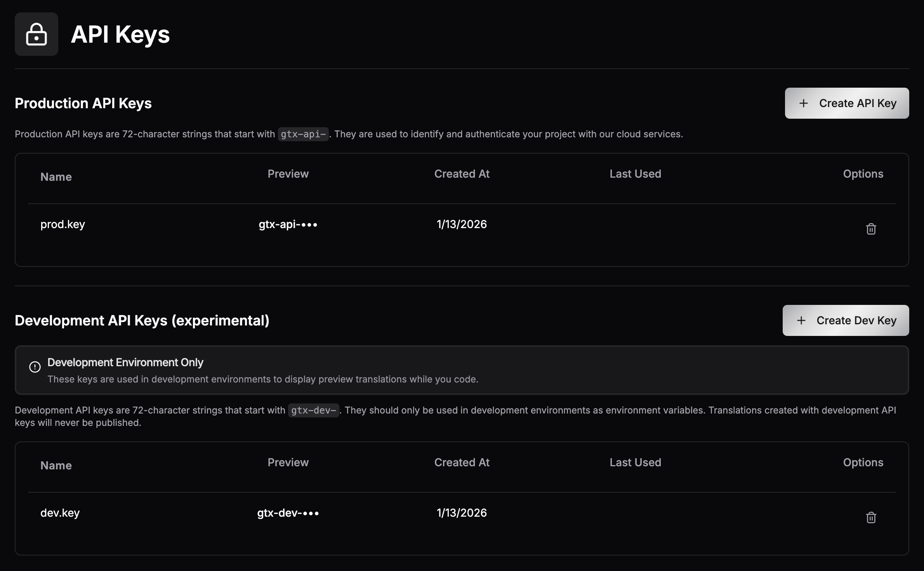The height and width of the screenshot is (571, 924).
Task: Click Development table's Last Used header
Action: pos(635,462)
